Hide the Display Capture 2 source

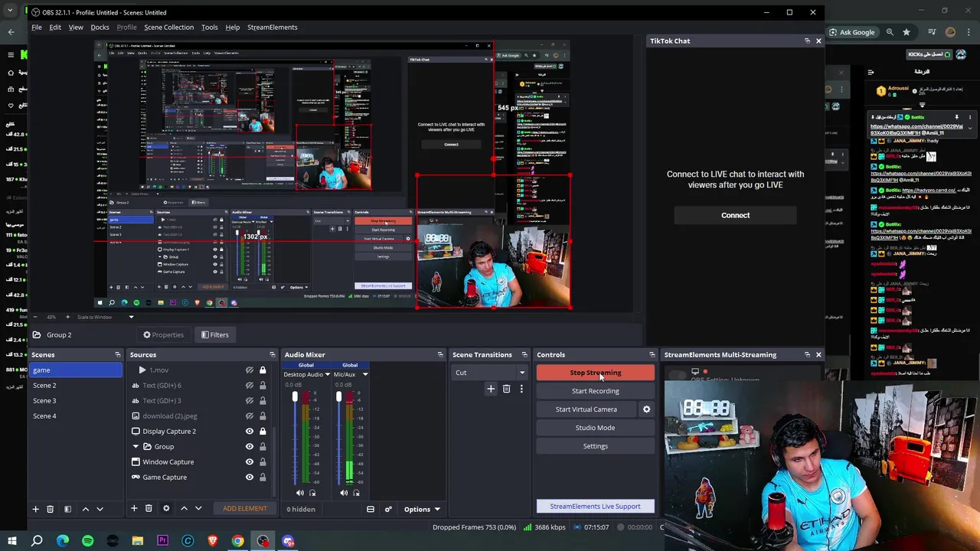(x=250, y=431)
